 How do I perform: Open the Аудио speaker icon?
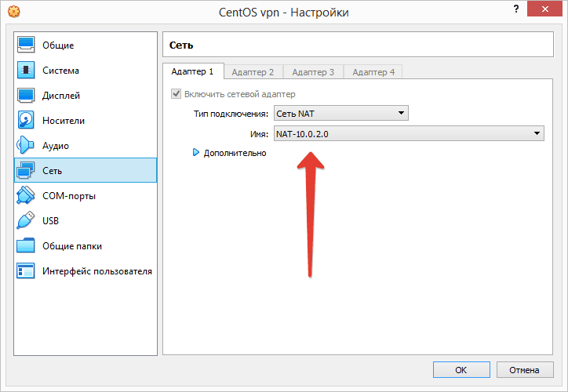pos(27,146)
